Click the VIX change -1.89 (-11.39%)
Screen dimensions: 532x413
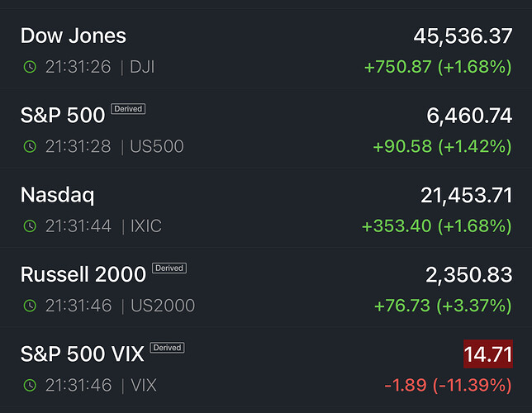447,386
